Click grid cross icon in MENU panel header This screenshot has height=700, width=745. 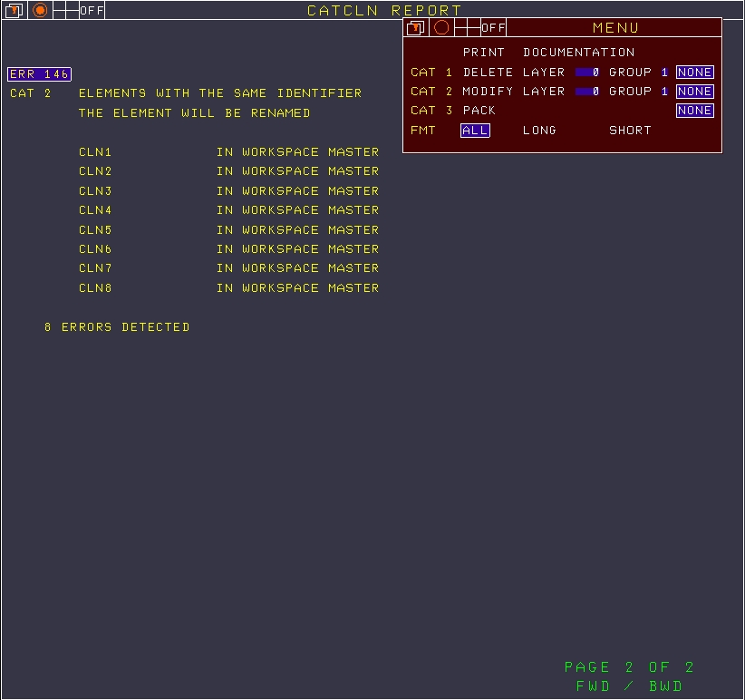tap(468, 28)
